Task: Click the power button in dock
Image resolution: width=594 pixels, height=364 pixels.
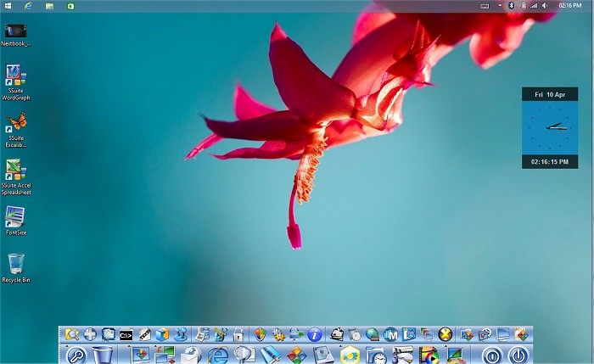Action: (518, 356)
